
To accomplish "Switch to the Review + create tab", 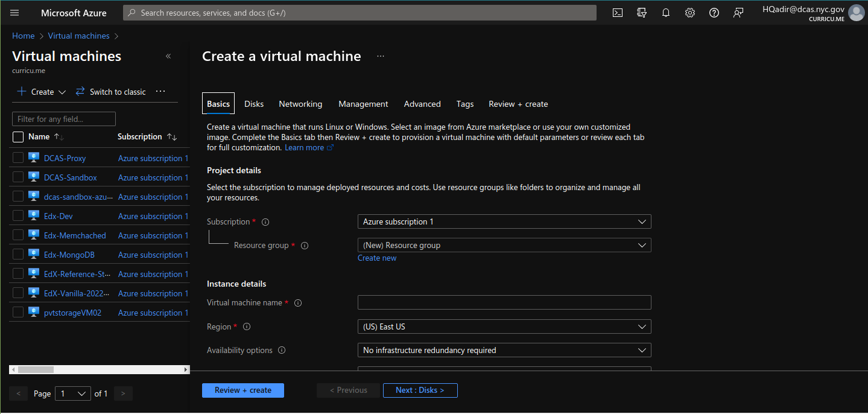I will click(518, 104).
